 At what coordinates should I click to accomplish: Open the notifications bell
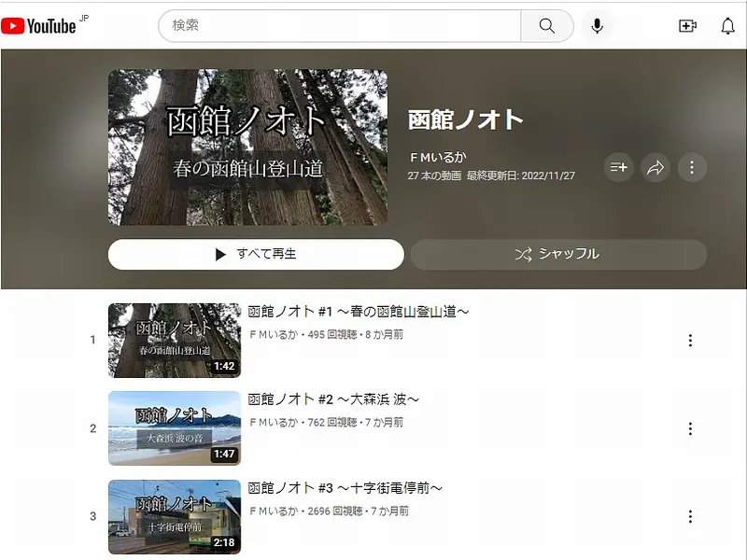727,26
